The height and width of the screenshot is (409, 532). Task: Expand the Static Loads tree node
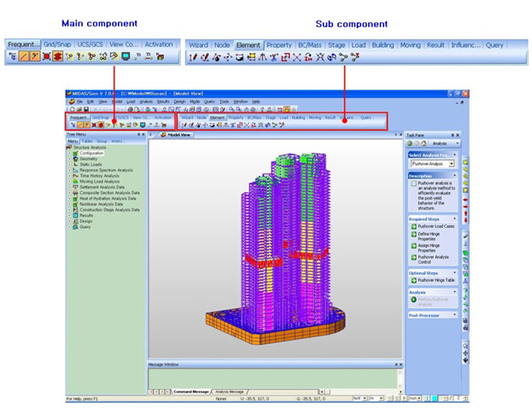[69, 164]
